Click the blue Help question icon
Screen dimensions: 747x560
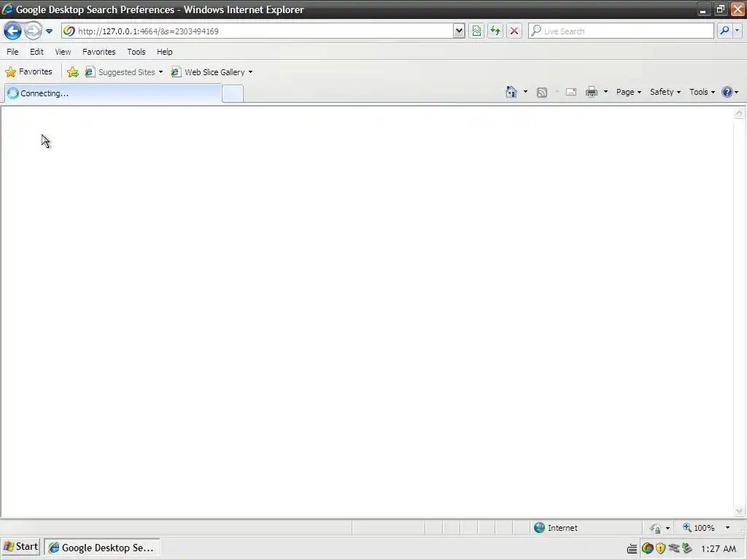(x=727, y=92)
